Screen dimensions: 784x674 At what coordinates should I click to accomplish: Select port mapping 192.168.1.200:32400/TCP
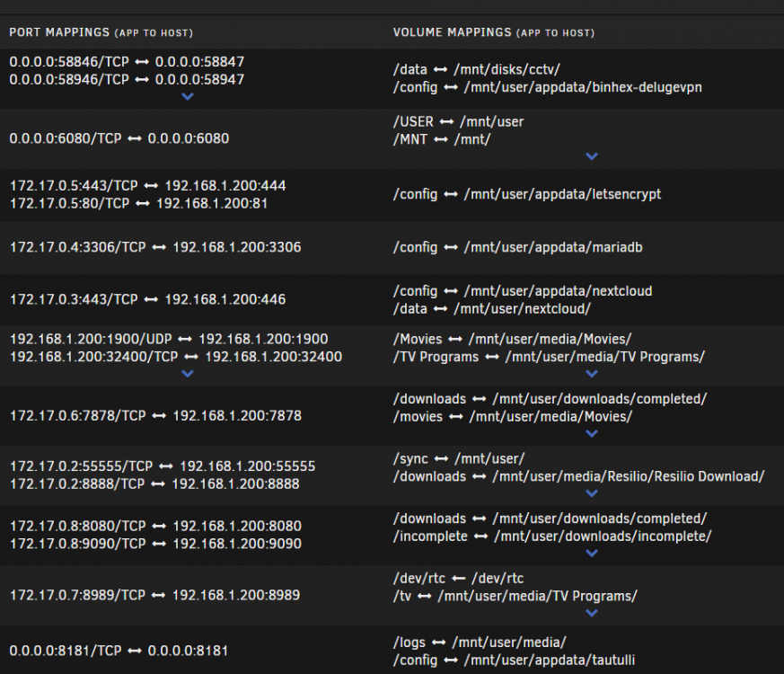coord(176,357)
